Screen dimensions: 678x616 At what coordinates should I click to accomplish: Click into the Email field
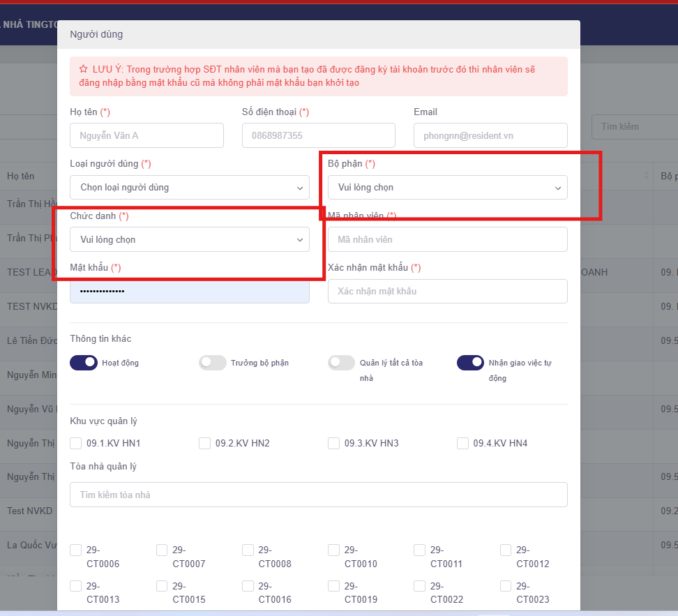click(490, 135)
